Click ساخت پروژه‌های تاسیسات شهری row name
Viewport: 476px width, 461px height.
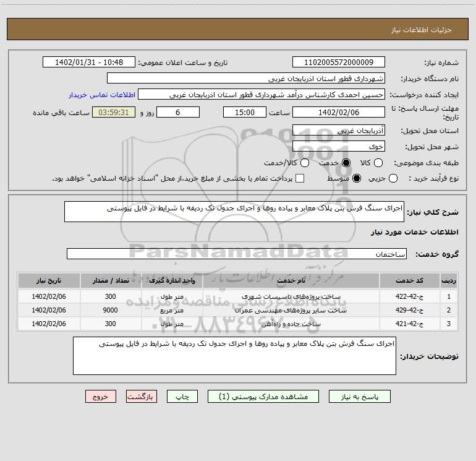pos(291,296)
